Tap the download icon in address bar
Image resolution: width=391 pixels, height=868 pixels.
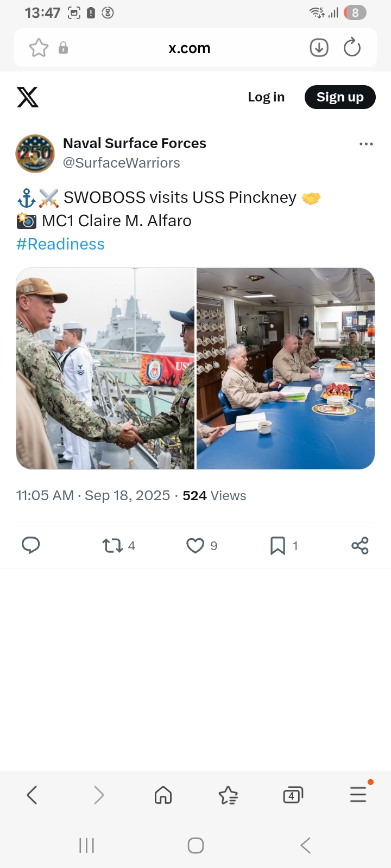tap(319, 48)
